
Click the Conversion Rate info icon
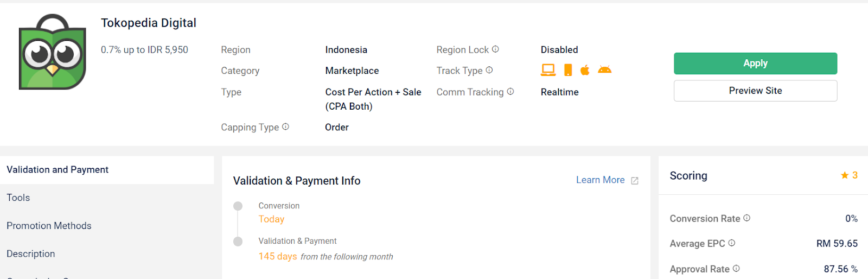point(747,218)
